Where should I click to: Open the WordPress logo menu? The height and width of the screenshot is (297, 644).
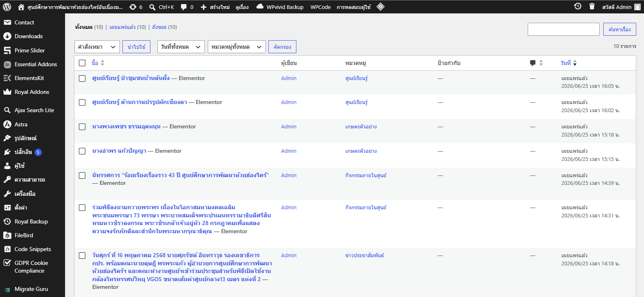7,7
